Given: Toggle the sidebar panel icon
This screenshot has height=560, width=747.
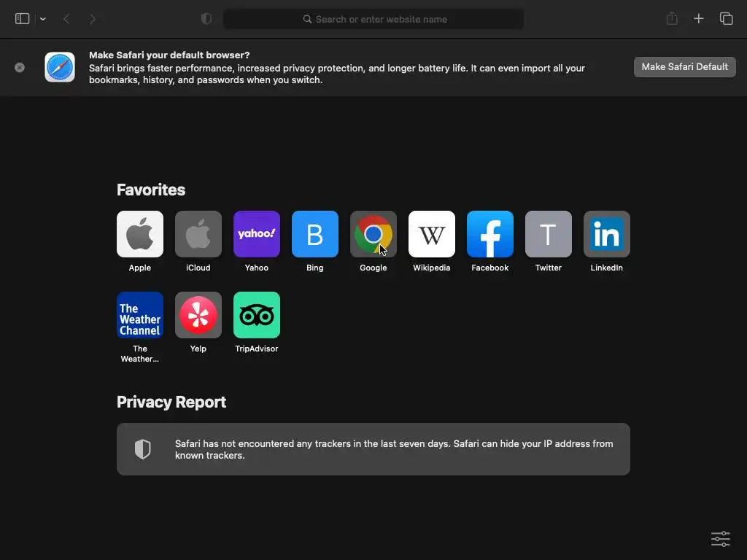Looking at the screenshot, I should pos(23,19).
